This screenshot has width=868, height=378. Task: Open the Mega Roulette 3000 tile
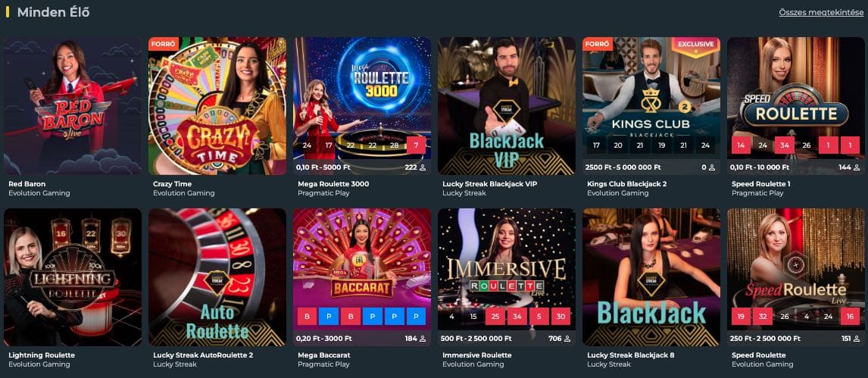[362, 106]
